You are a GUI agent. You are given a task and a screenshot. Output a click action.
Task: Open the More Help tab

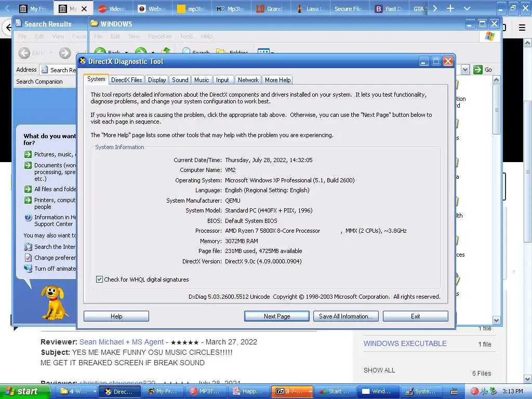(277, 79)
